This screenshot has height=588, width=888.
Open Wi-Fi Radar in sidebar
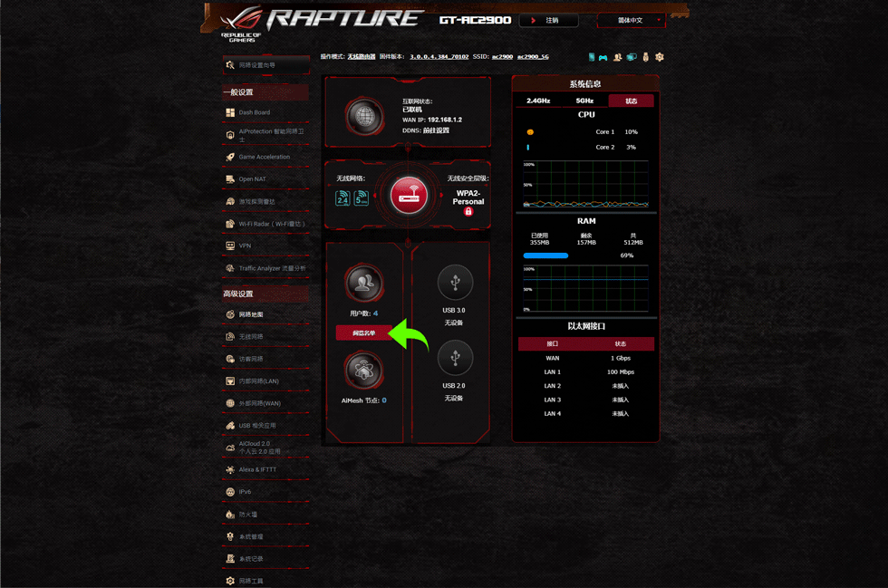coord(265,224)
